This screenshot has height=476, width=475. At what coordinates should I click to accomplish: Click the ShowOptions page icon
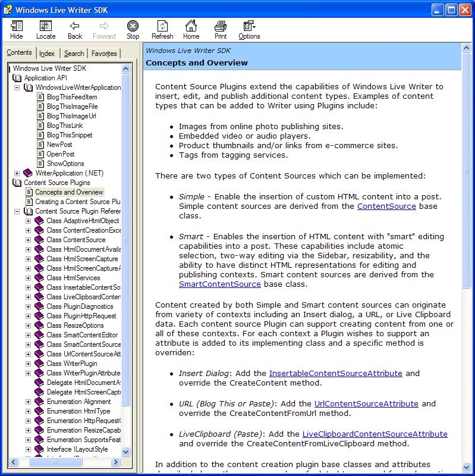tap(40, 163)
